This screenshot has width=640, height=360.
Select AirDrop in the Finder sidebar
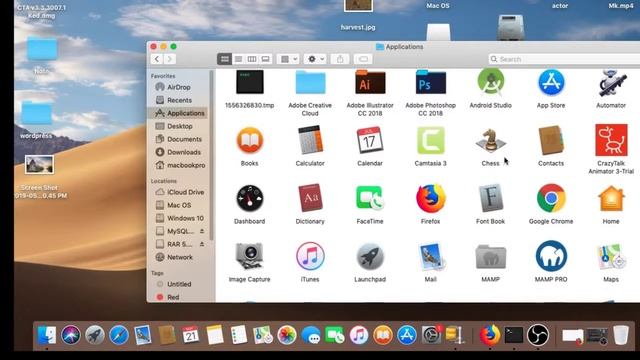(179, 87)
